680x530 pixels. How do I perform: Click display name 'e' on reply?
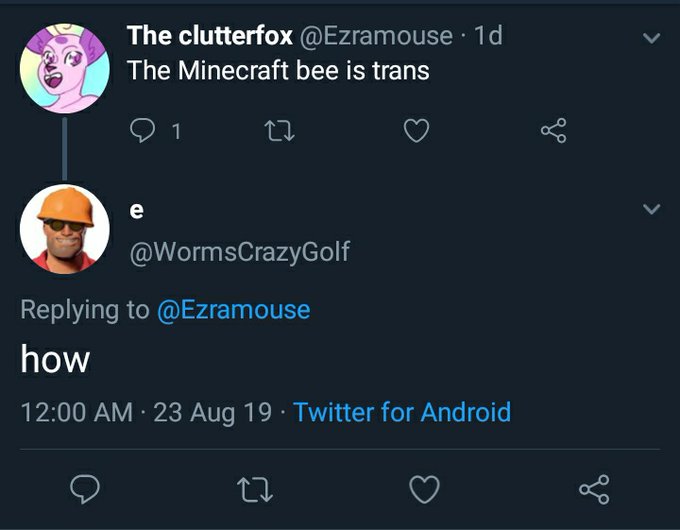(137, 210)
